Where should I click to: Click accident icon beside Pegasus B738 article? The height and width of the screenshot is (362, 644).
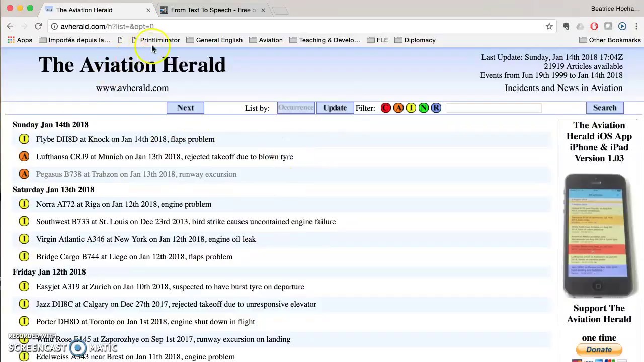click(x=24, y=174)
